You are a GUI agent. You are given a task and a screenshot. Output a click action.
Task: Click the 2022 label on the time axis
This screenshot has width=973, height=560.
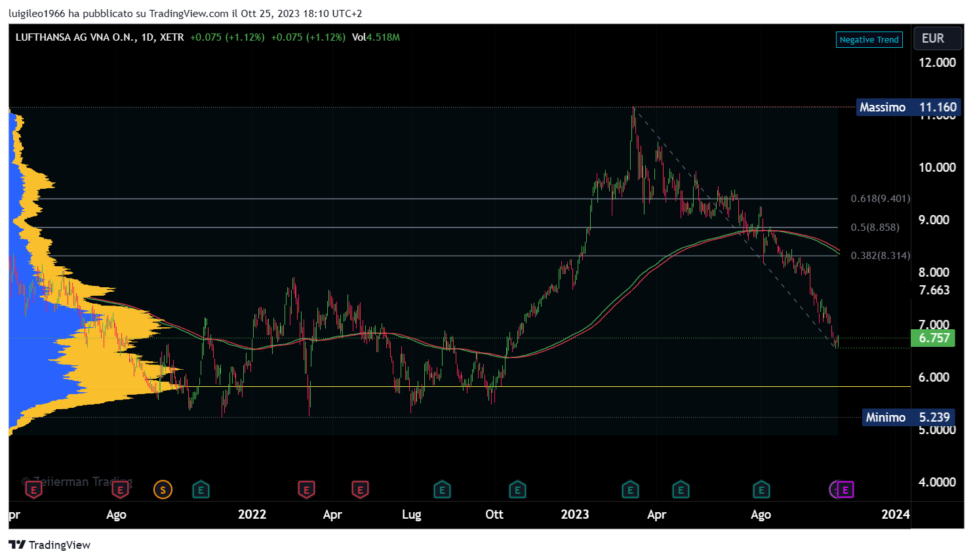click(252, 515)
